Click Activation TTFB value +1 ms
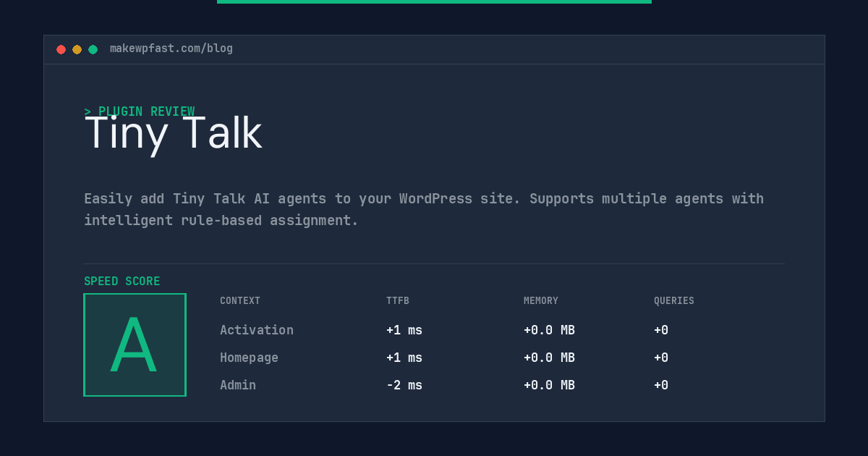The height and width of the screenshot is (456, 868). click(404, 330)
